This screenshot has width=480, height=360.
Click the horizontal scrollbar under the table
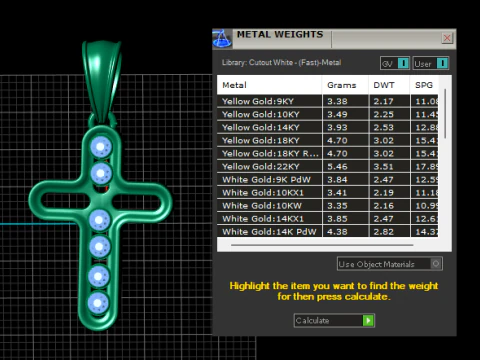coord(322,245)
